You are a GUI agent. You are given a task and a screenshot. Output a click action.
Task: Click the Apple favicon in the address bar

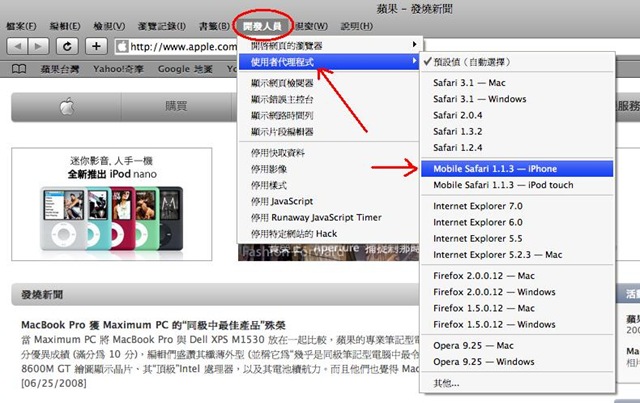coord(122,47)
